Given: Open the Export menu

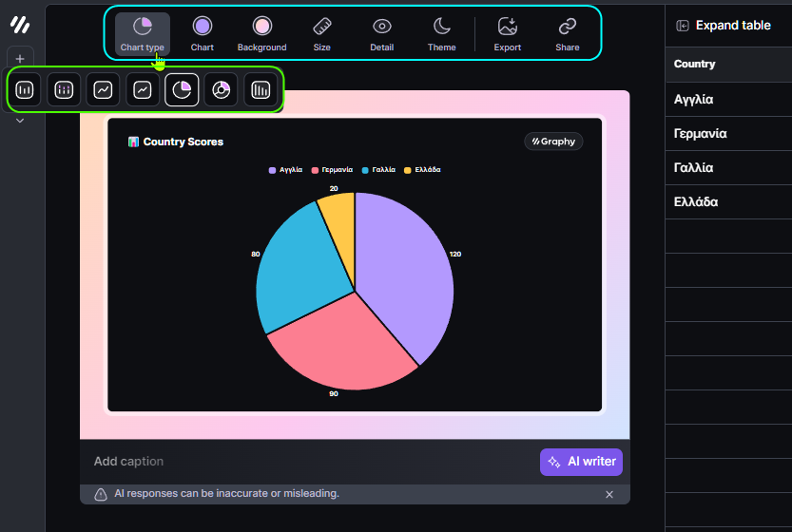Looking at the screenshot, I should point(507,34).
